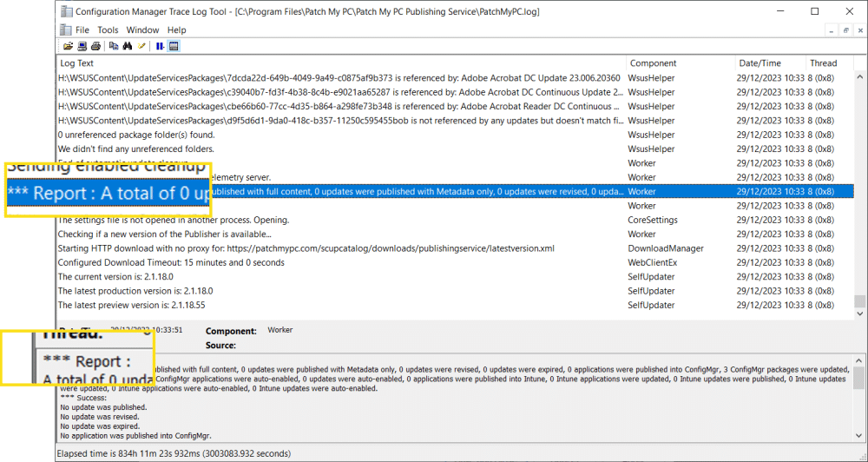Select the row with package folder cbe66b60
Screen dimensions: 868x462
[455, 106]
